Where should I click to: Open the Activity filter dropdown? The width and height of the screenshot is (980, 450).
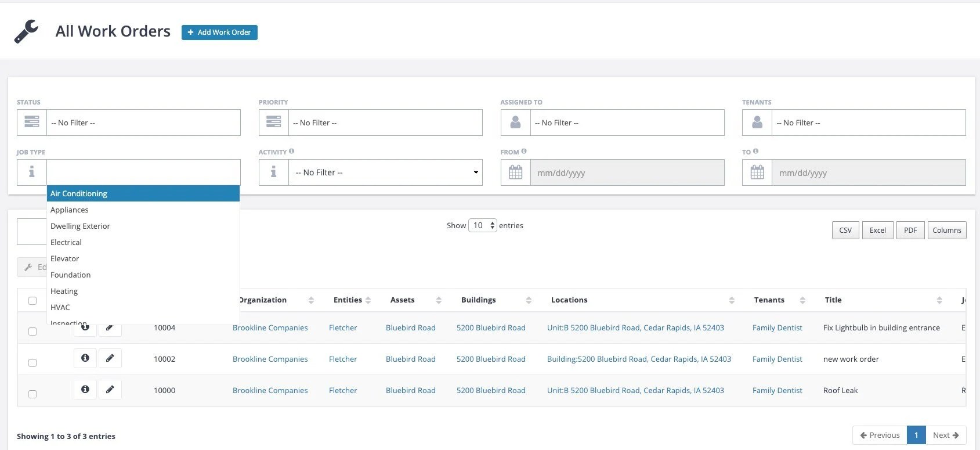click(x=385, y=172)
